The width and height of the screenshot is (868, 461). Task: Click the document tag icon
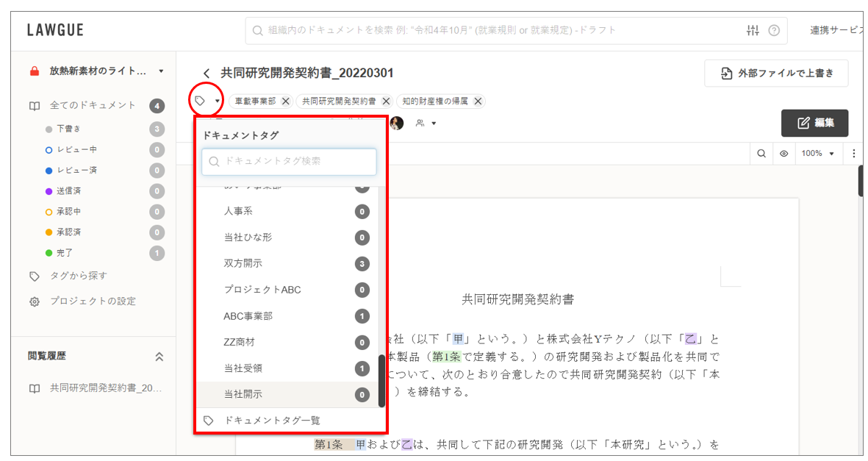[x=200, y=101]
